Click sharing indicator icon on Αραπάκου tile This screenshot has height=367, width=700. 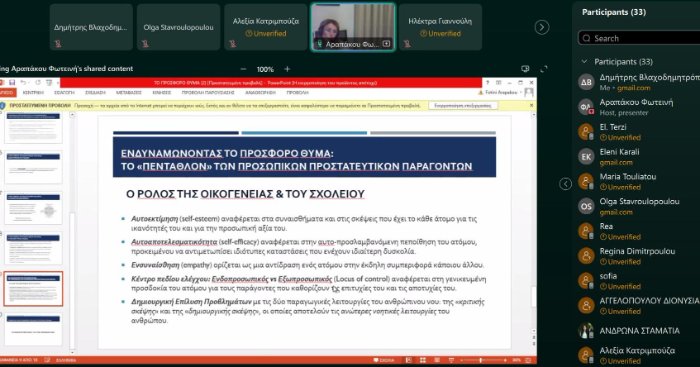[x=387, y=44]
